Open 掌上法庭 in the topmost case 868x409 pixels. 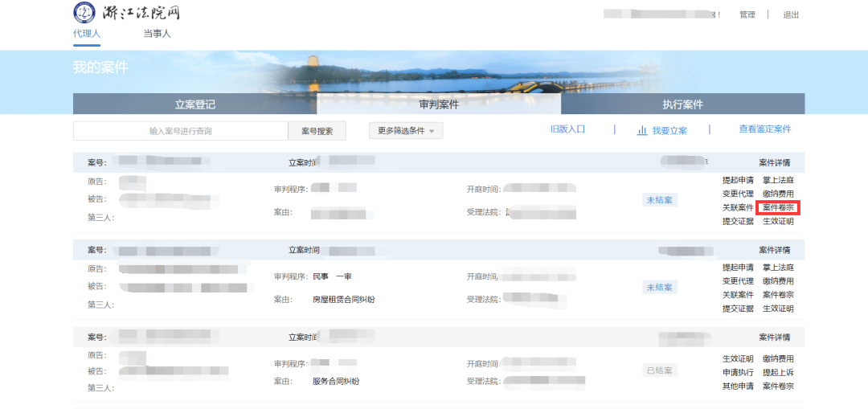(778, 180)
